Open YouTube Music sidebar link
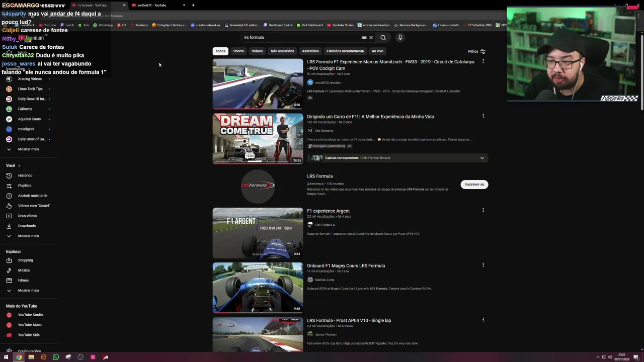This screenshot has height=362, width=644. tap(30, 325)
